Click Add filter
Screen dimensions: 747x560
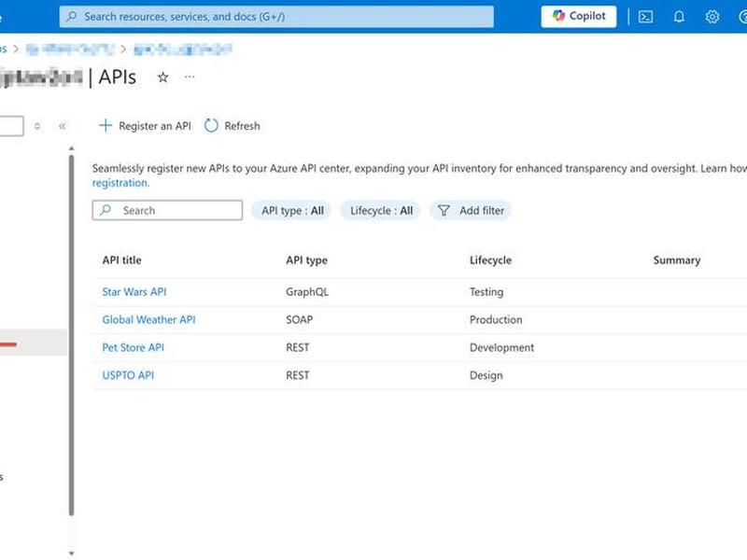(471, 211)
